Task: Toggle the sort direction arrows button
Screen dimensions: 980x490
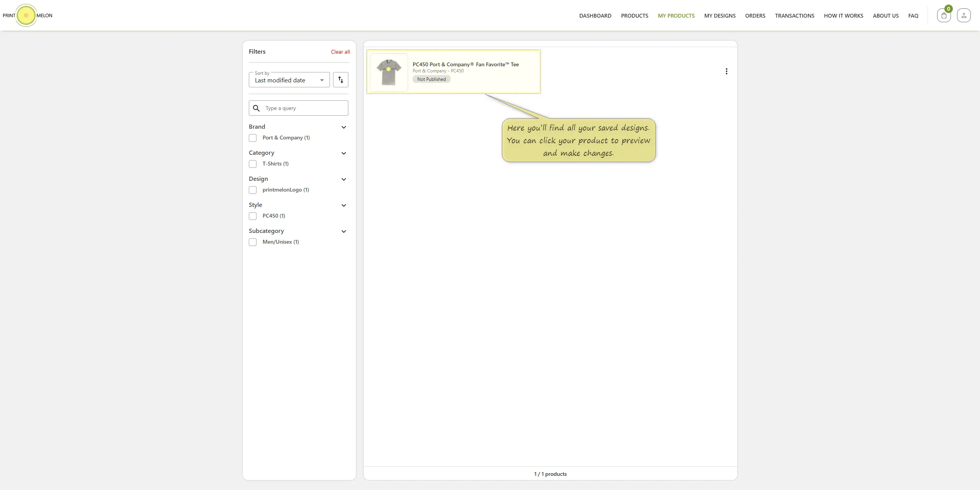Action: point(340,80)
